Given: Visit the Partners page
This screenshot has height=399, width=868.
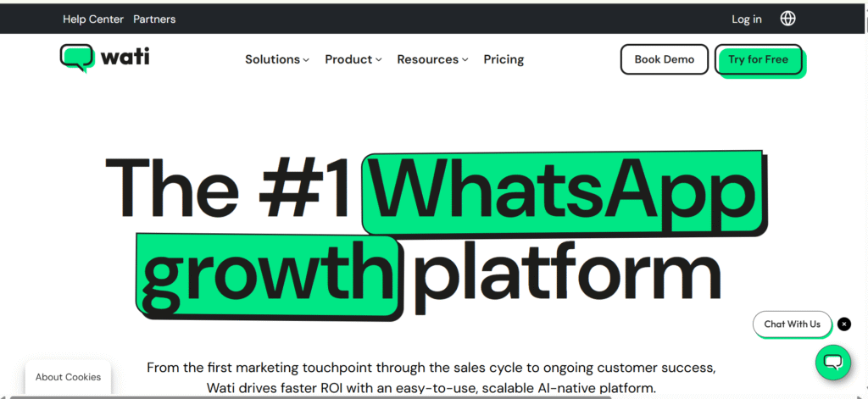Looking at the screenshot, I should point(154,19).
